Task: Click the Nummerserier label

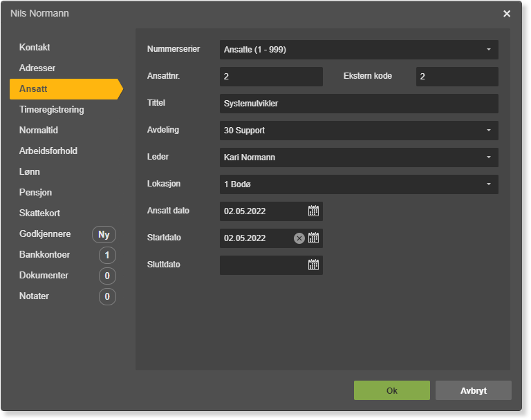Action: click(174, 49)
